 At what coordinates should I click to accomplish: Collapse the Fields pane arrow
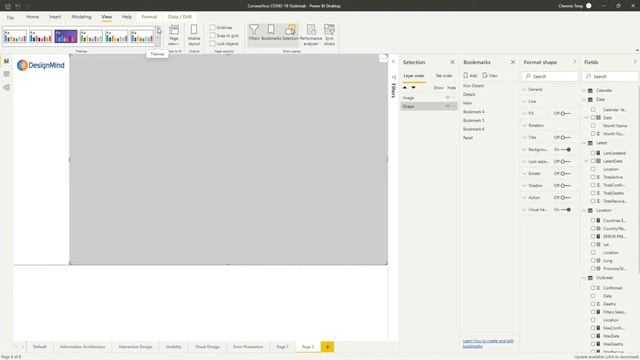[635, 62]
